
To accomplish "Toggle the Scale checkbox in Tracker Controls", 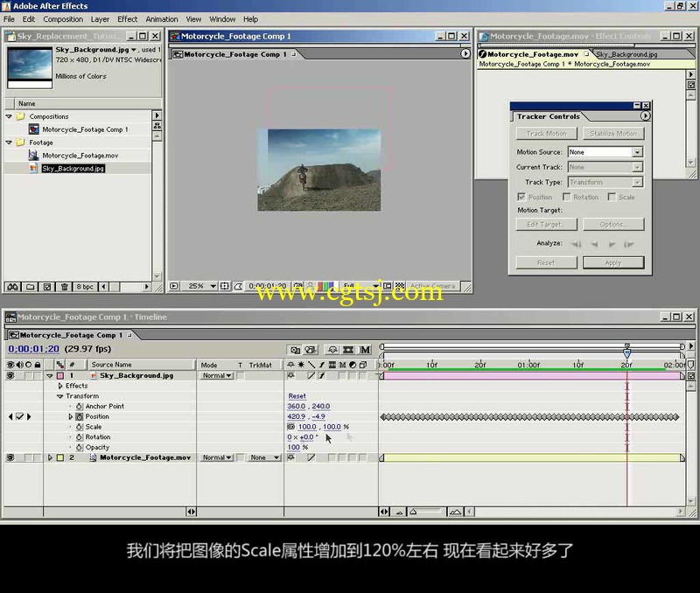I will click(x=612, y=197).
